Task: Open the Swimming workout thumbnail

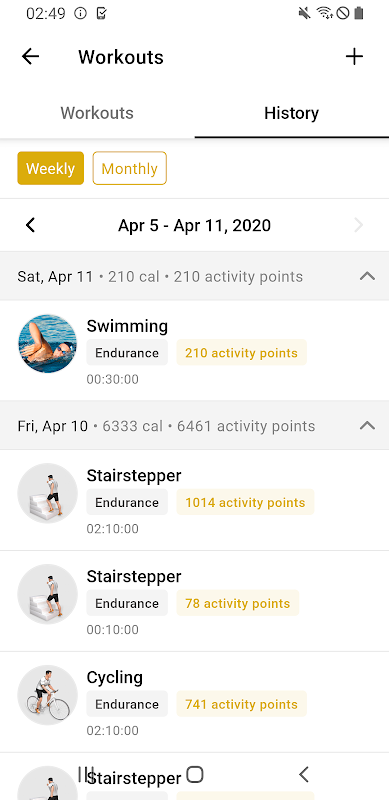Action: 47,343
